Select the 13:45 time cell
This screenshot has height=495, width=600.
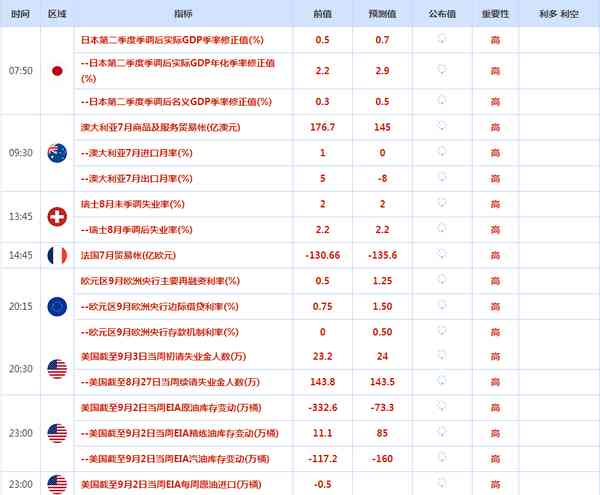pyautogui.click(x=21, y=217)
